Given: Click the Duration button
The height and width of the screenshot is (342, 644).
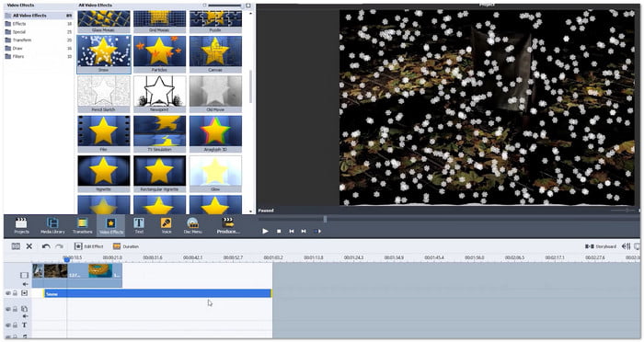Looking at the screenshot, I should (126, 246).
